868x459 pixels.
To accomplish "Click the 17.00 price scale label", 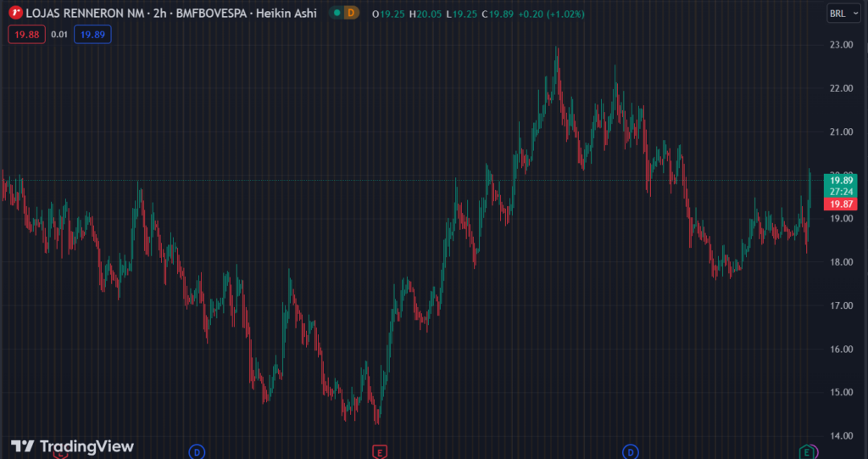I will [840, 305].
